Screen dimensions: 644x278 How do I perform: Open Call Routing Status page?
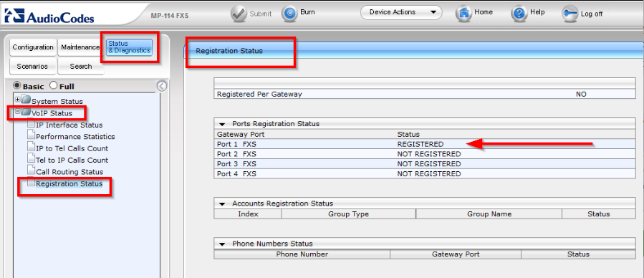point(69,172)
